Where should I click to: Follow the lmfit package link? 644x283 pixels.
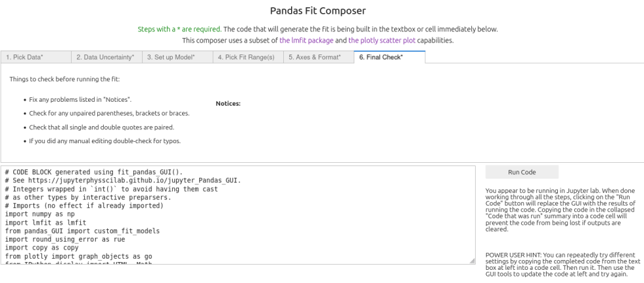click(306, 41)
